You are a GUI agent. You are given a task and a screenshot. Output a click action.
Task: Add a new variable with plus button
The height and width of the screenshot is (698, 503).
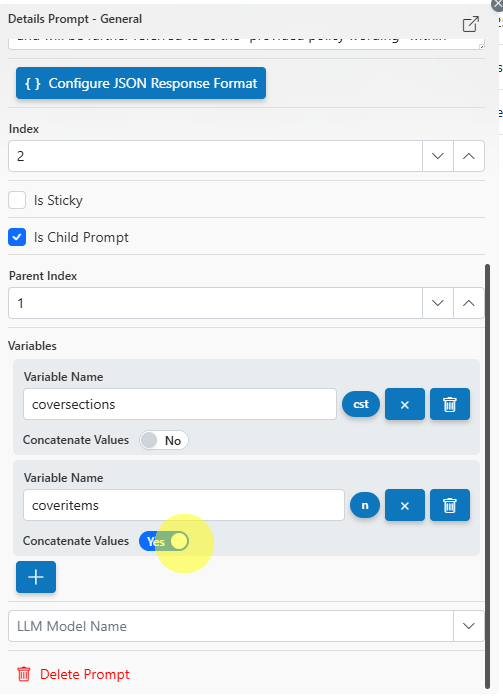pyautogui.click(x=36, y=577)
